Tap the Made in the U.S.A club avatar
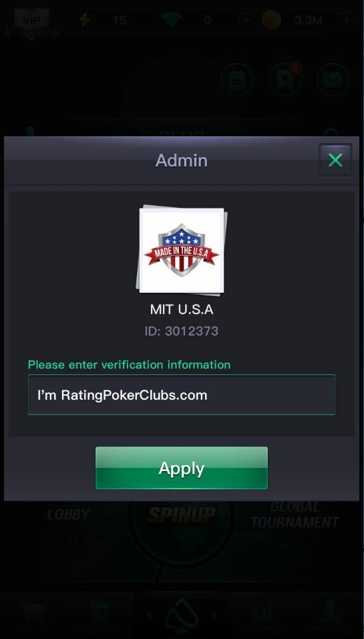 (182, 250)
